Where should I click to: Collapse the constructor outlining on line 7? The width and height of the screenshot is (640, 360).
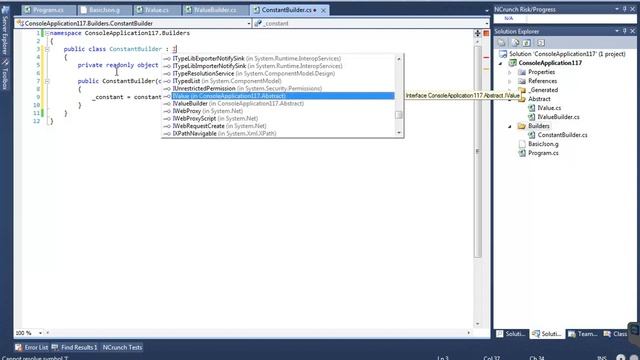tap(47, 81)
